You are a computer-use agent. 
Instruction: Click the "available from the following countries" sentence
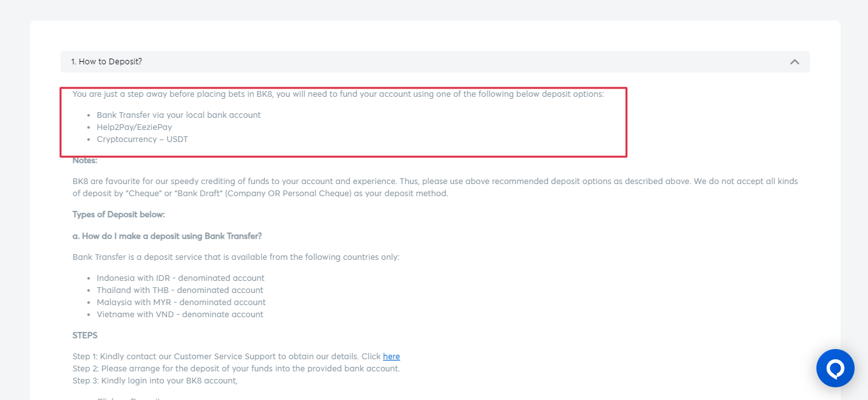[236, 257]
